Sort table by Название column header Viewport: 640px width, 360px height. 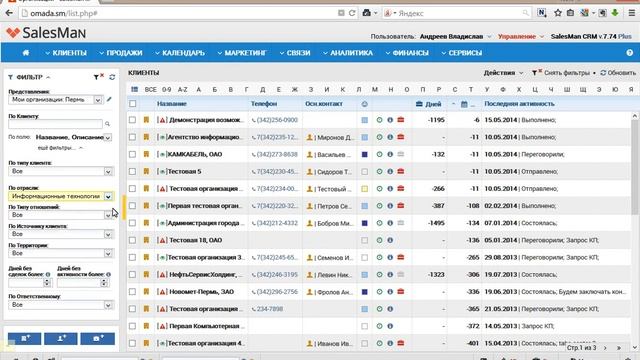tap(172, 104)
